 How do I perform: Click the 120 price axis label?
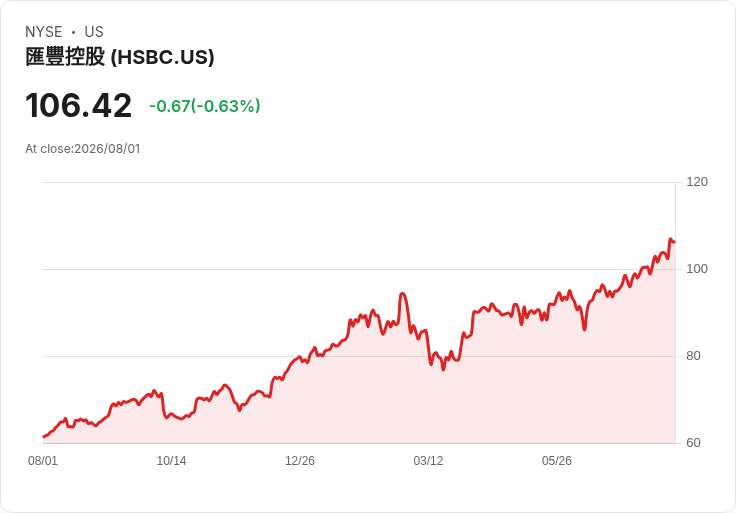(697, 182)
